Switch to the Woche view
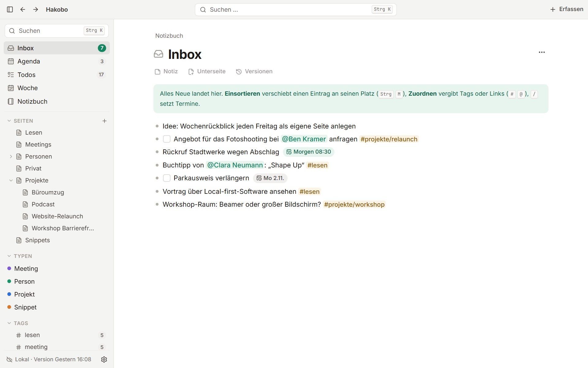Viewport: 588px width, 368px height. (x=57, y=88)
